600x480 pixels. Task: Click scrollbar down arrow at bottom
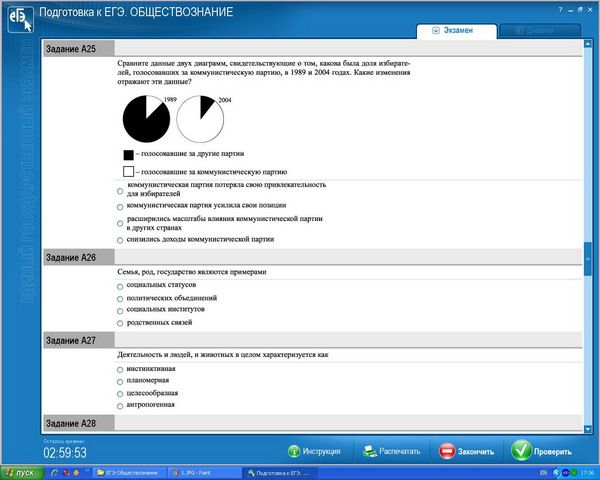(x=588, y=425)
